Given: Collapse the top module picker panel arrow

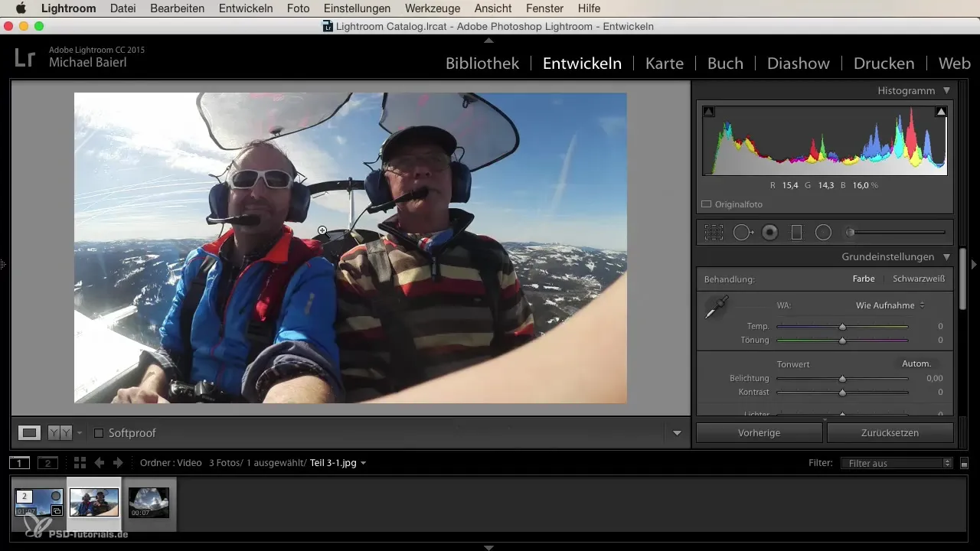Looking at the screenshot, I should tap(488, 39).
